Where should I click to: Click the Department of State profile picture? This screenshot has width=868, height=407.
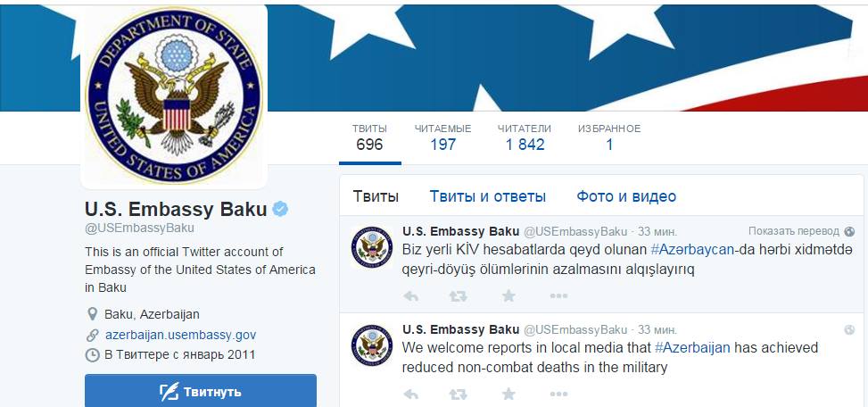pos(174,97)
